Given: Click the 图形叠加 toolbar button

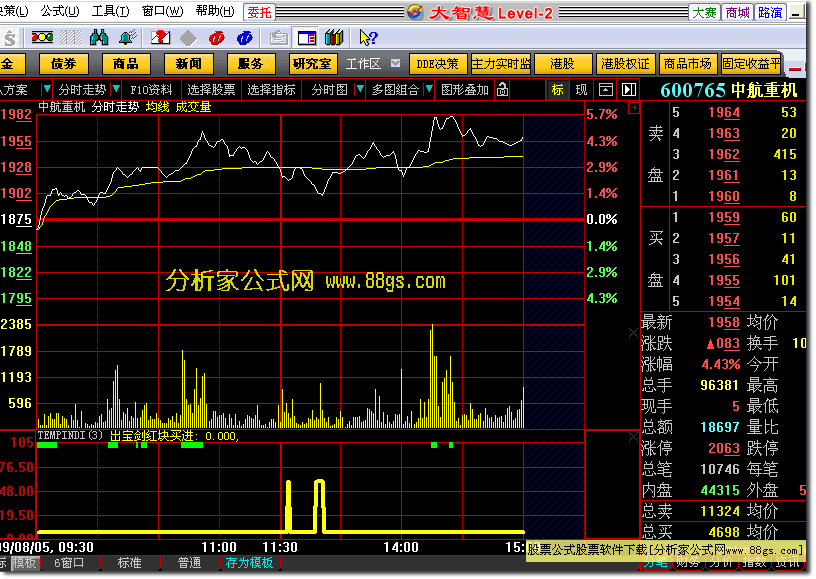Looking at the screenshot, I should [465, 89].
